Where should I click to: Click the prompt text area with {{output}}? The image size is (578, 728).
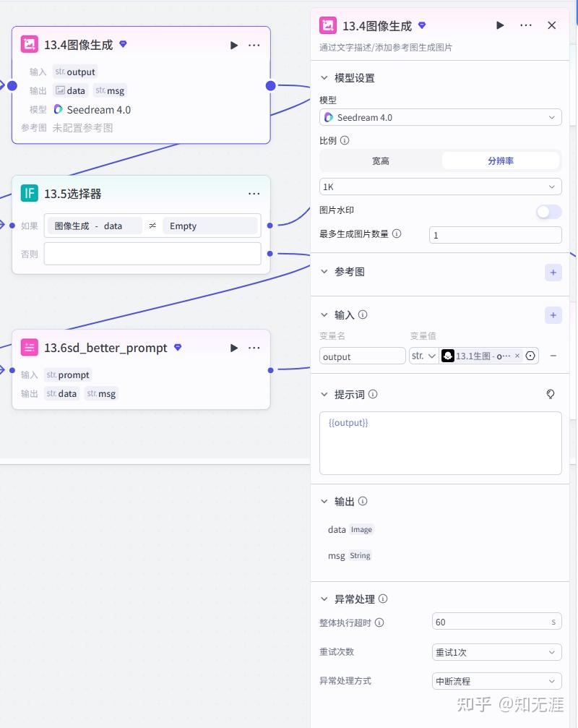(440, 443)
